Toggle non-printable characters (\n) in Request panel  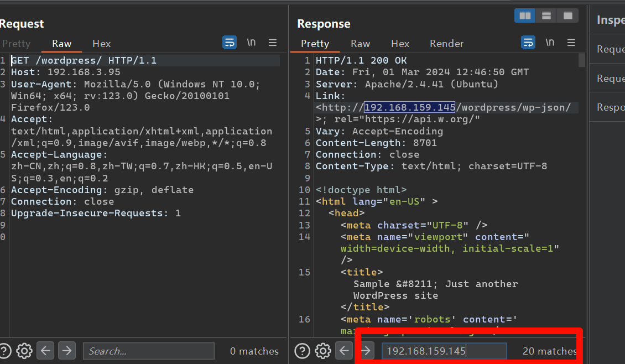point(251,43)
